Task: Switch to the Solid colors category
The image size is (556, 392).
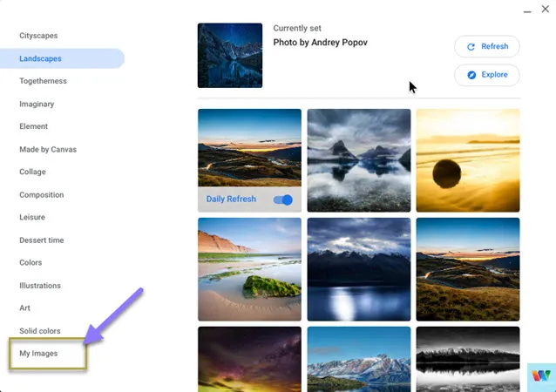Action: (40, 331)
